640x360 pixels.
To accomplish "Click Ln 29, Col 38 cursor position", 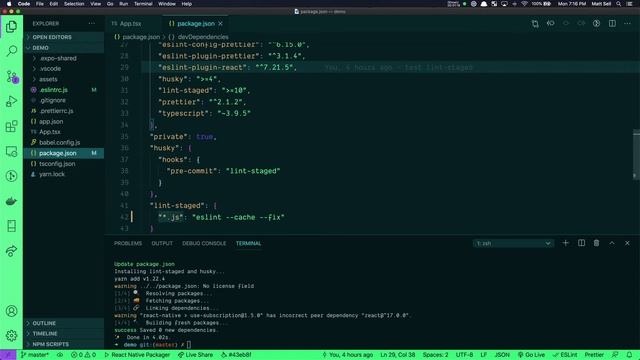I will 398,355.
